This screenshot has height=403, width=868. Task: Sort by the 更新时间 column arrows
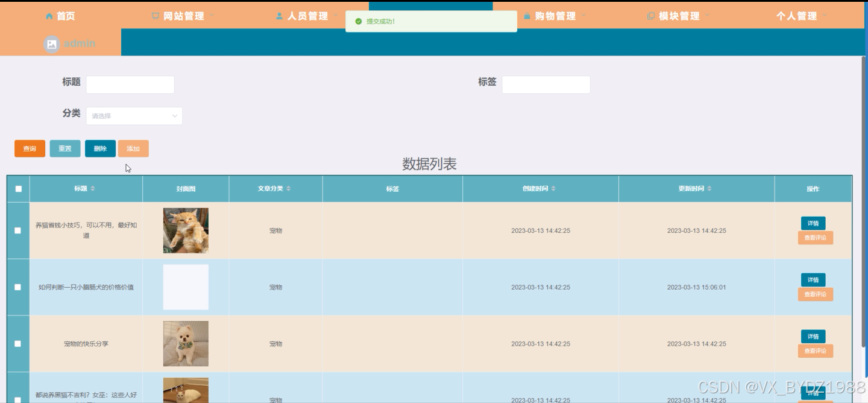709,189
